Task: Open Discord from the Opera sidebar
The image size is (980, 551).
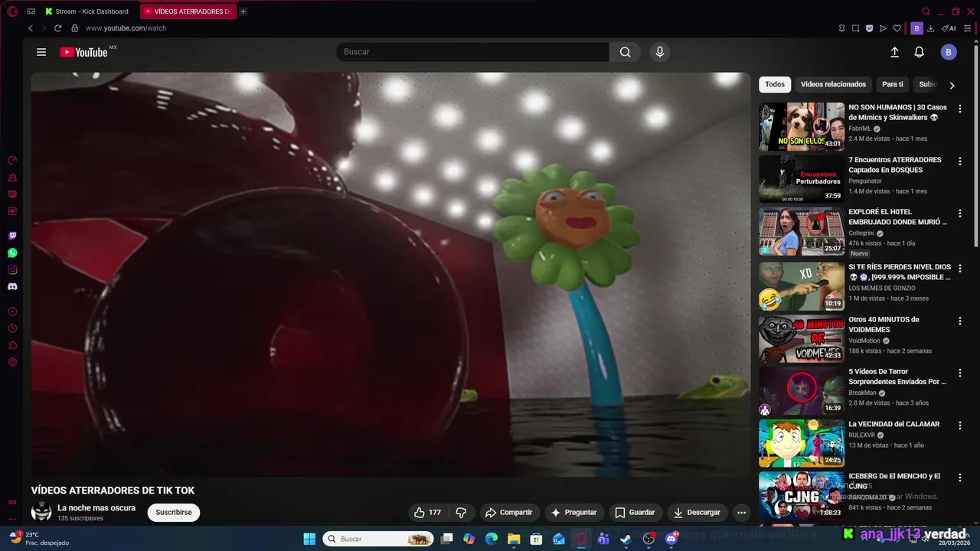Action: pos(12,286)
